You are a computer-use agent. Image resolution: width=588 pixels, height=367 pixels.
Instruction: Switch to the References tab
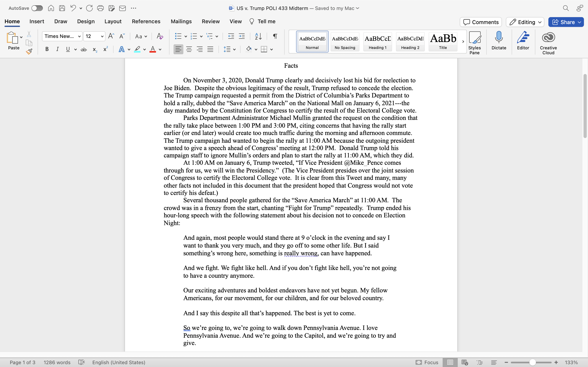click(146, 21)
